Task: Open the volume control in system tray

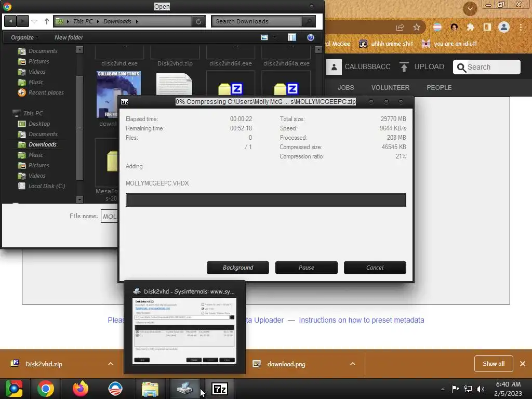Action: point(481,389)
